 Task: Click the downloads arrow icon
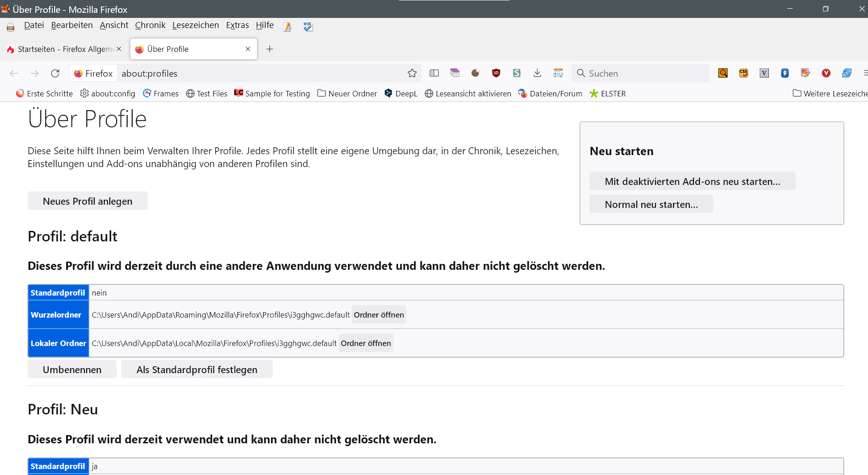click(x=537, y=73)
